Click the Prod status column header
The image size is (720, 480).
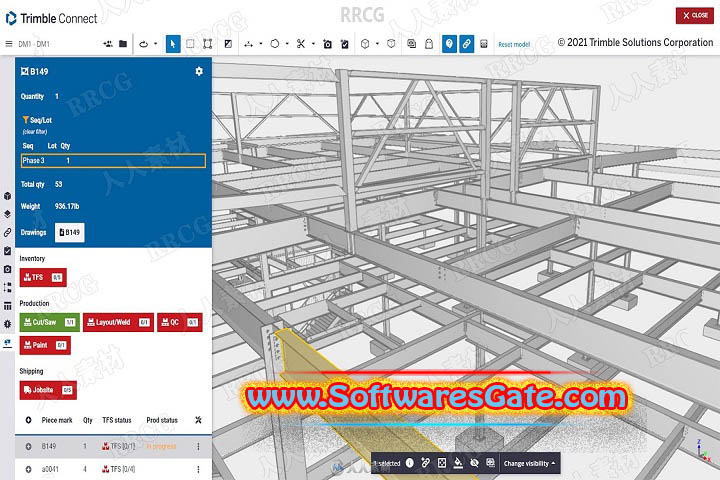(162, 420)
